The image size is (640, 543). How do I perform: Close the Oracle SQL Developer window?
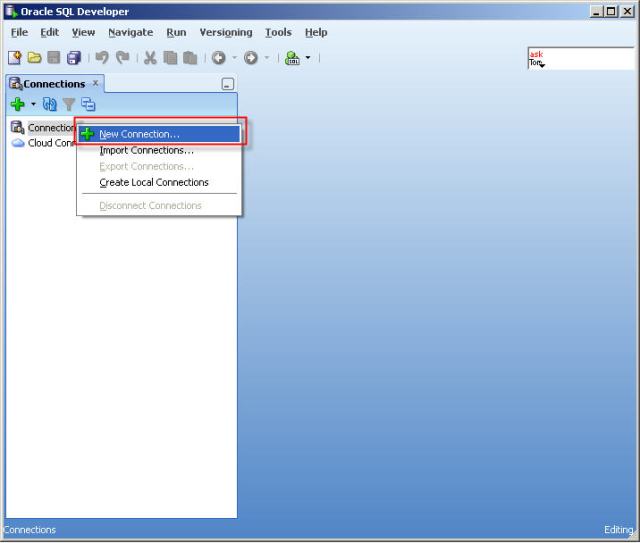point(627,11)
